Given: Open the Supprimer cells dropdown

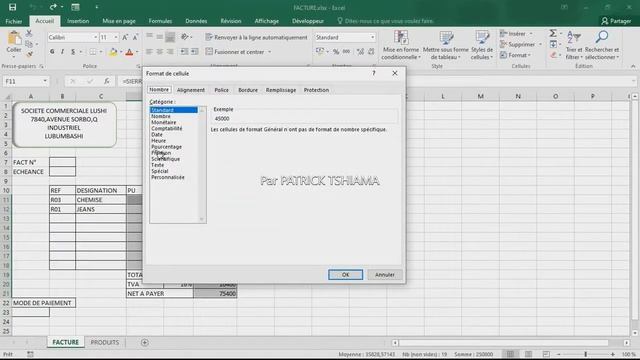Looking at the screenshot, I should 521,44.
